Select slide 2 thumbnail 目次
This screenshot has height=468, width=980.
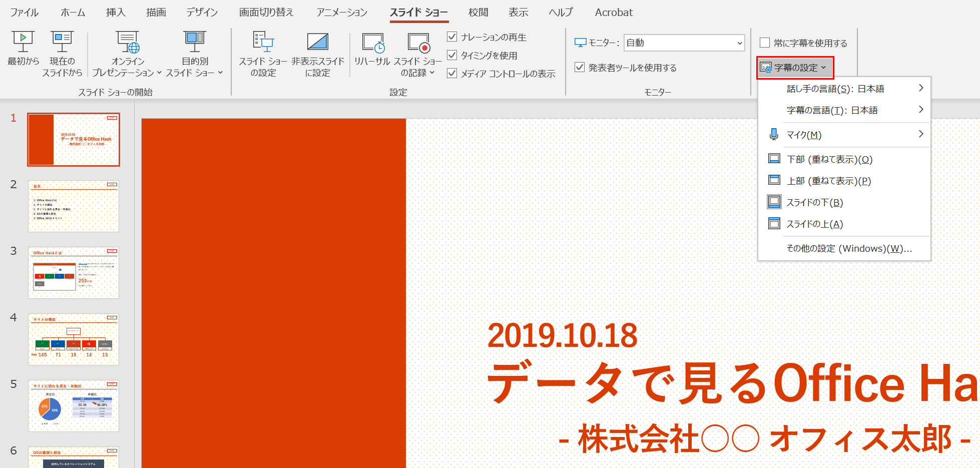74,206
